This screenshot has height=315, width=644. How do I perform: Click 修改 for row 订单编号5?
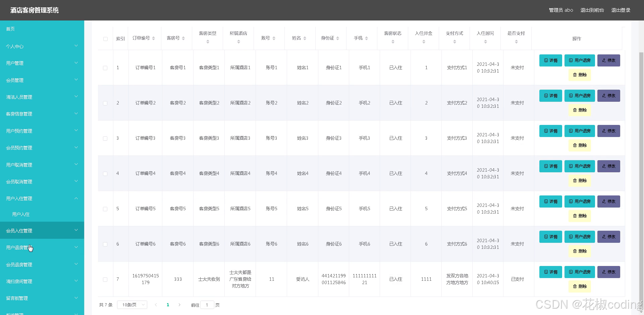coord(609,201)
